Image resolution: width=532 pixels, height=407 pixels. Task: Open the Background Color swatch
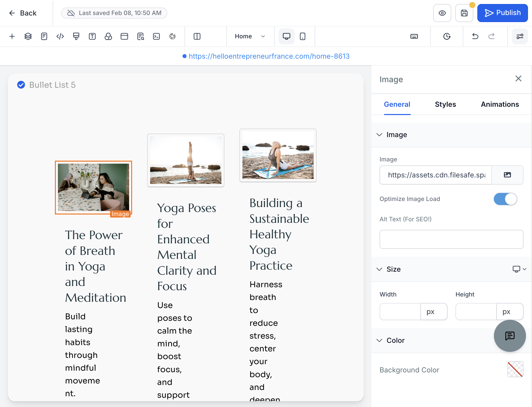pos(515,369)
